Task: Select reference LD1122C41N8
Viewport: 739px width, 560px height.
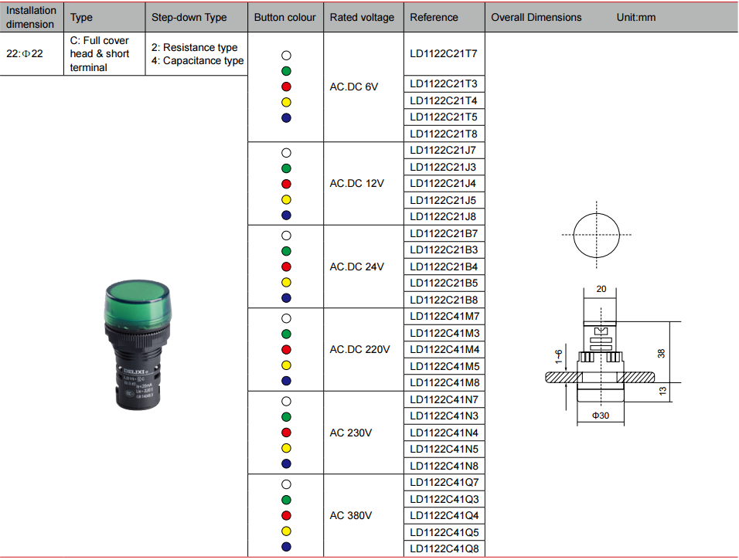Action: (444, 465)
